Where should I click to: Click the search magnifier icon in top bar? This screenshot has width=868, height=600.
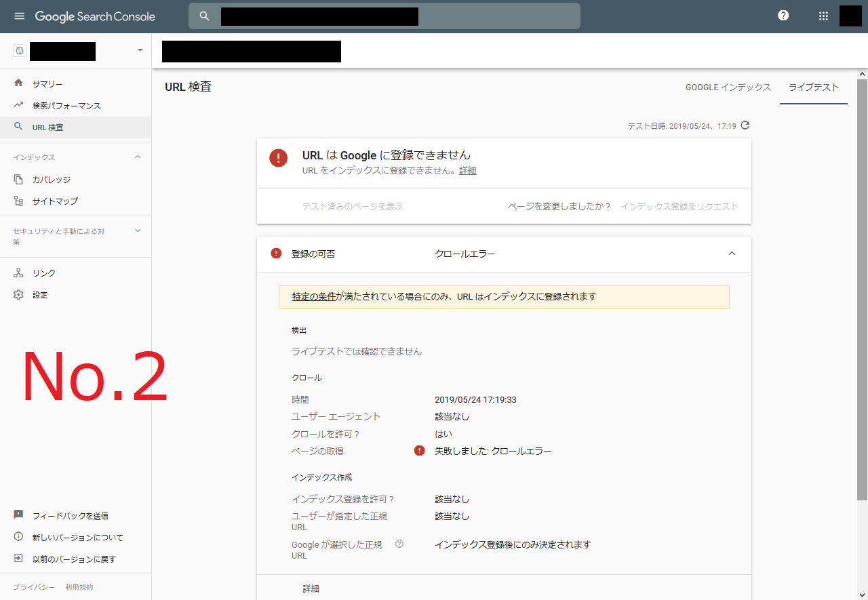click(x=205, y=16)
